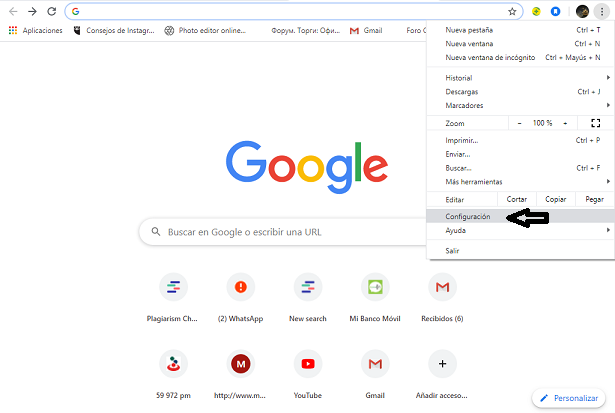The height and width of the screenshot is (413, 615).
Task: Click the Personalizar button
Action: click(569, 398)
